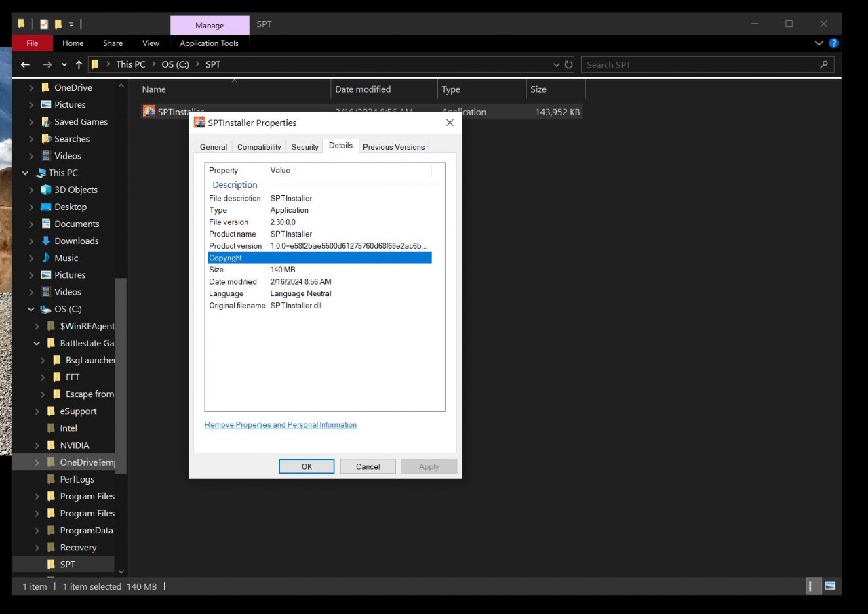Expand the EFT folder node

click(x=43, y=377)
